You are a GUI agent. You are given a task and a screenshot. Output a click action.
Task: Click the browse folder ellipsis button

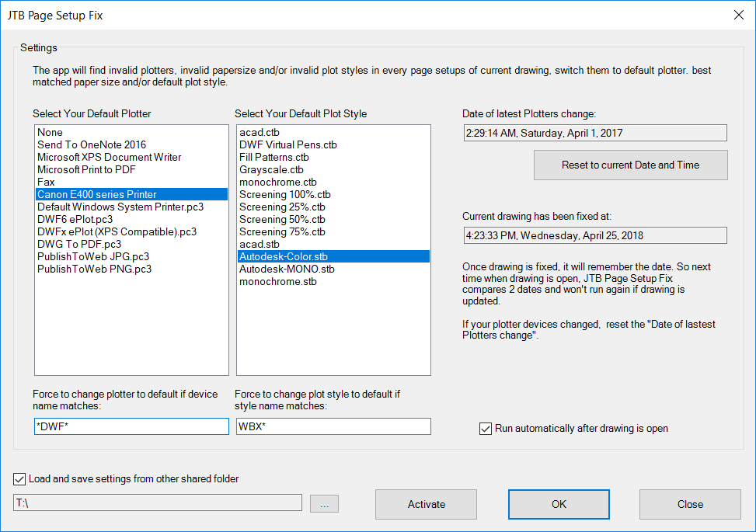(x=324, y=504)
